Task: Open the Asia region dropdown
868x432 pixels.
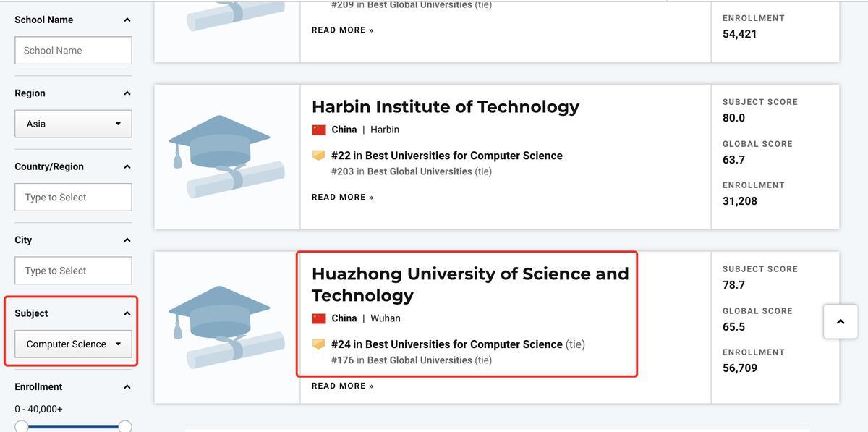Action: click(x=73, y=124)
